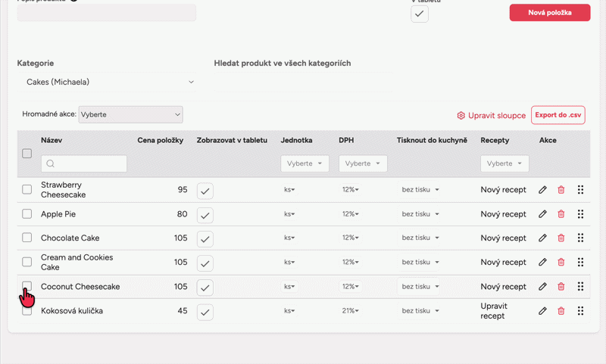Click the drag handle on Kokosová kulička row
This screenshot has height=364, width=606.
[580, 311]
